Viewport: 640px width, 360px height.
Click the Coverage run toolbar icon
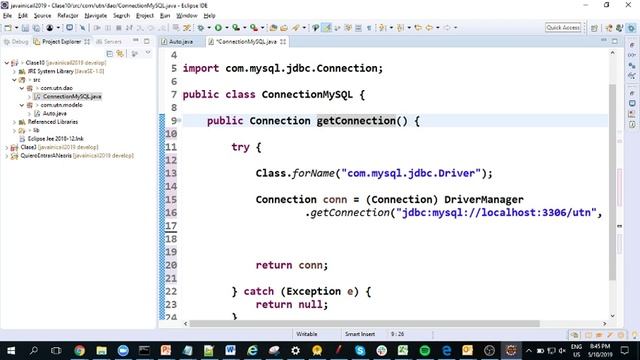236,28
